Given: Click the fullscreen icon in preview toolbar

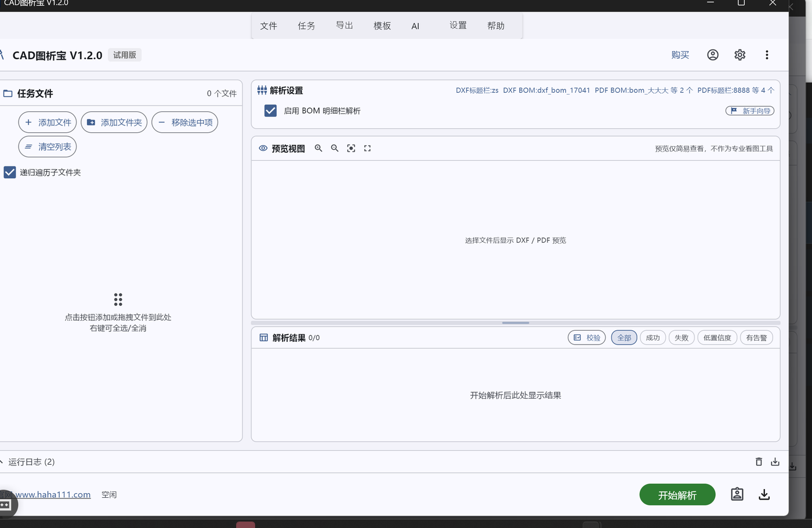Looking at the screenshot, I should (367, 149).
